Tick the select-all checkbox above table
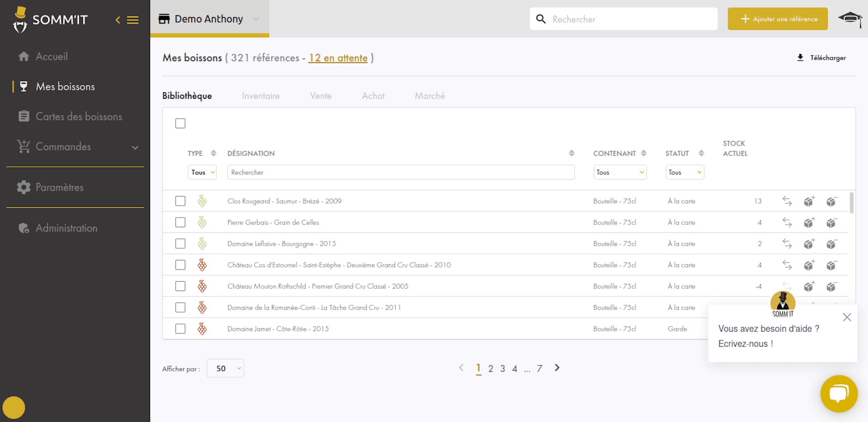 coord(180,123)
